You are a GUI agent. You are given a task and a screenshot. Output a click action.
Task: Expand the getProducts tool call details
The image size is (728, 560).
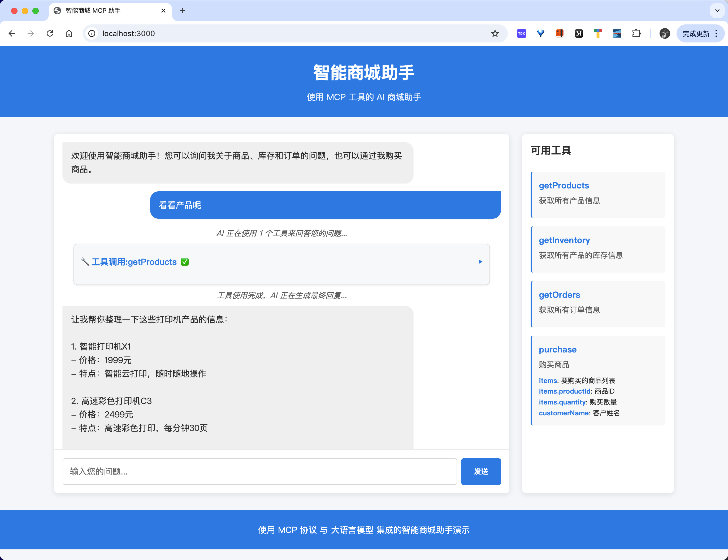(x=480, y=262)
